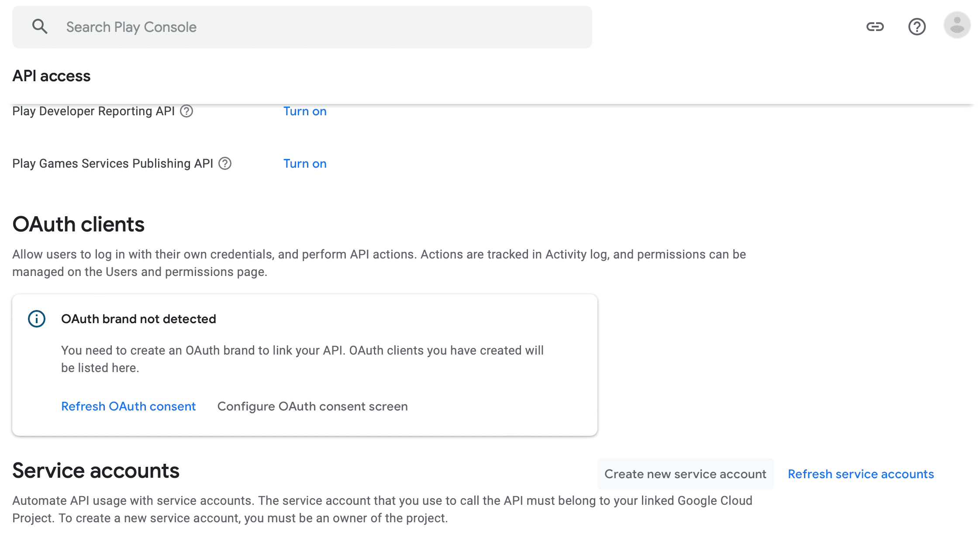980x538 pixels.
Task: Select the API access section heading
Action: (52, 76)
